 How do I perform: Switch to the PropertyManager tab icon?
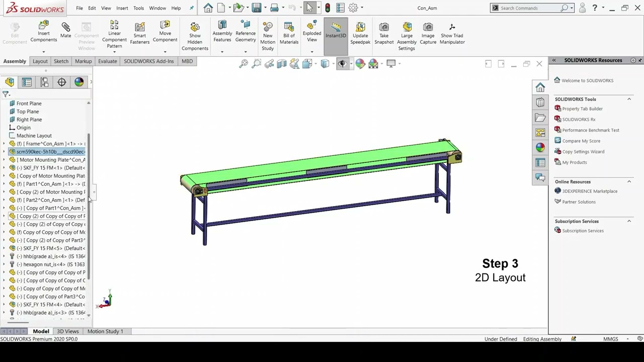[x=27, y=82]
